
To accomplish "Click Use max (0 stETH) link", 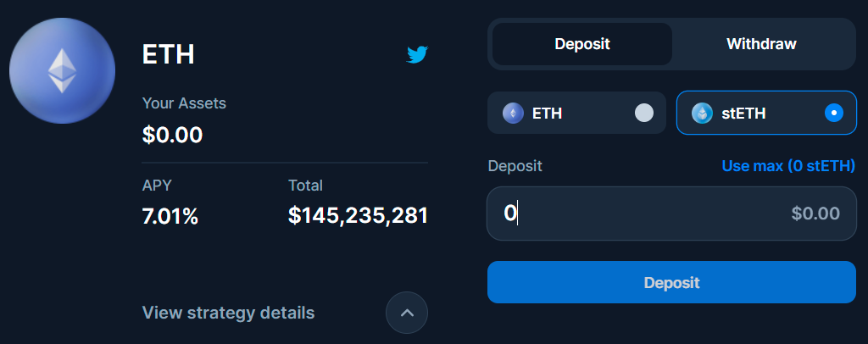I will coord(788,165).
